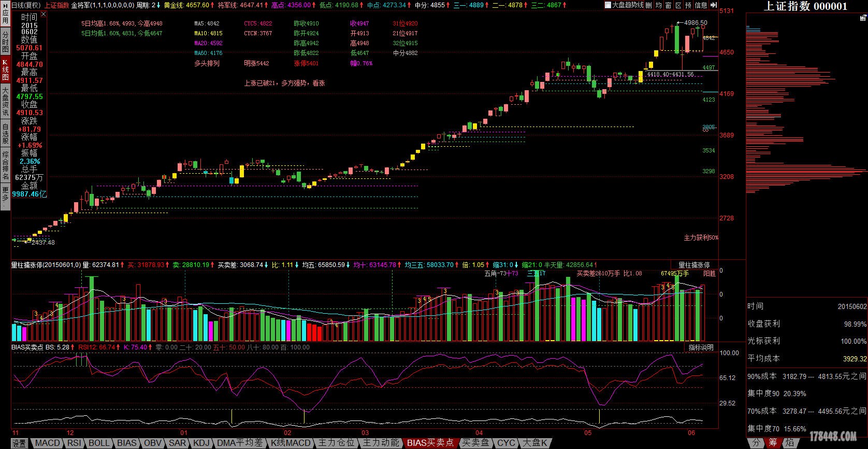Click the arrow icon after 信息

click(714, 5)
